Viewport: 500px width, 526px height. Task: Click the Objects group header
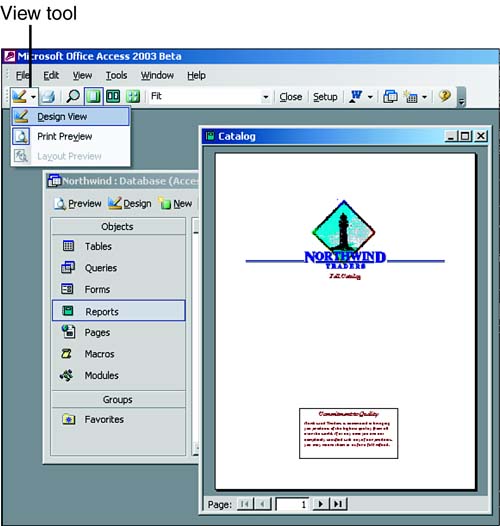118,226
